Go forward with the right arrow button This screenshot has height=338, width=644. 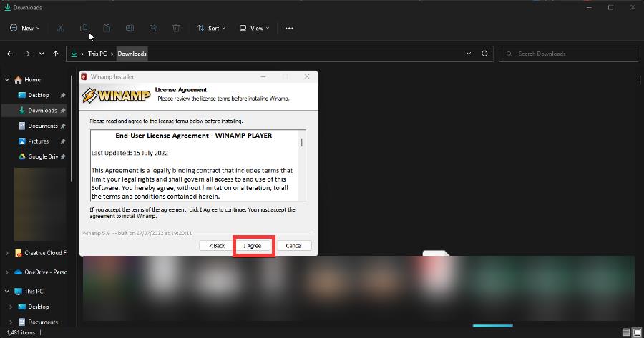pos(26,54)
